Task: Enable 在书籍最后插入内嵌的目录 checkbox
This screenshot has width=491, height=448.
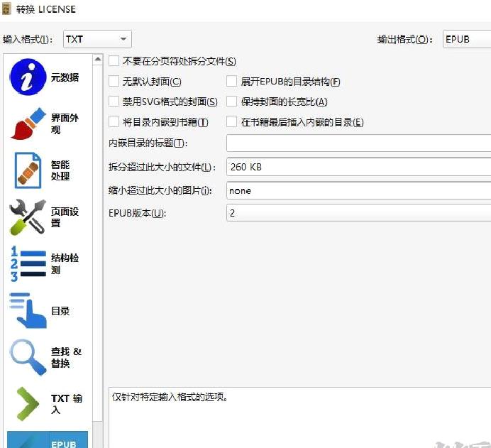Action: [x=231, y=122]
